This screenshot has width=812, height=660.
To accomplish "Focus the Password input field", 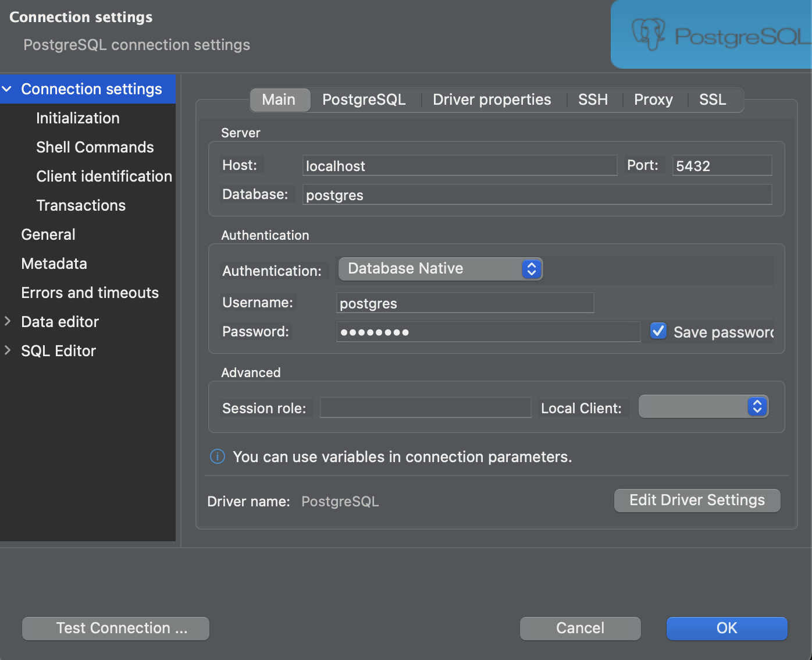I will [x=489, y=332].
